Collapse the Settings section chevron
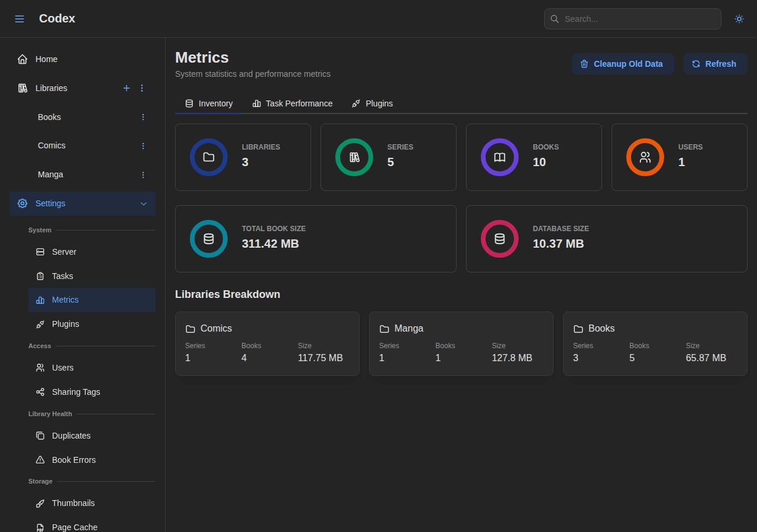757x532 pixels. [143, 203]
